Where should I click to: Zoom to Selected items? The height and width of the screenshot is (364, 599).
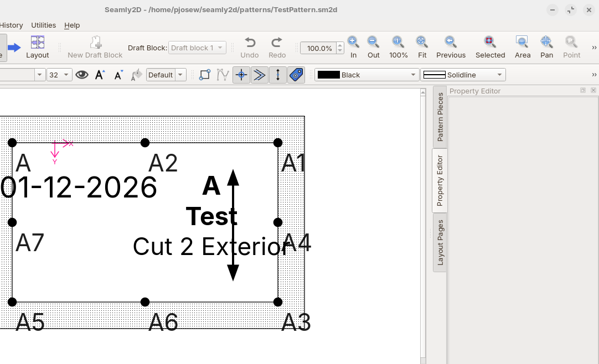coord(490,42)
